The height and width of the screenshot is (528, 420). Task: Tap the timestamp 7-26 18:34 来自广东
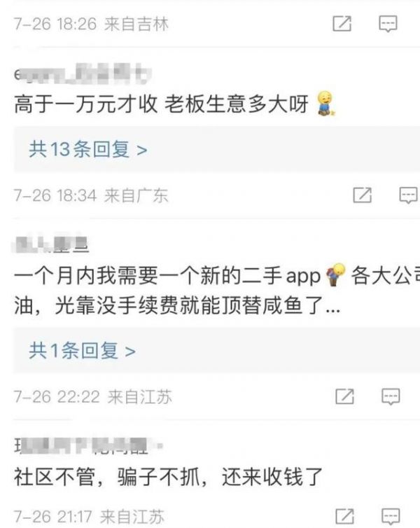click(x=91, y=195)
